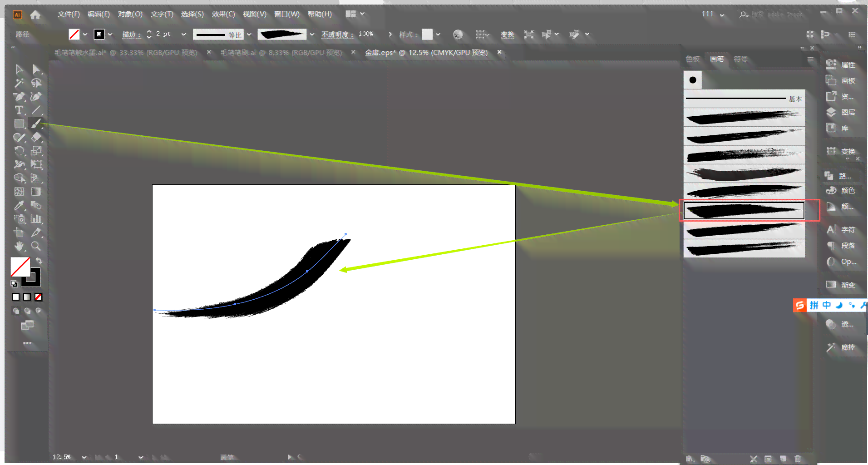Image resolution: width=868 pixels, height=465 pixels.
Task: Set Color fill mode below swatches
Action: tap(16, 297)
